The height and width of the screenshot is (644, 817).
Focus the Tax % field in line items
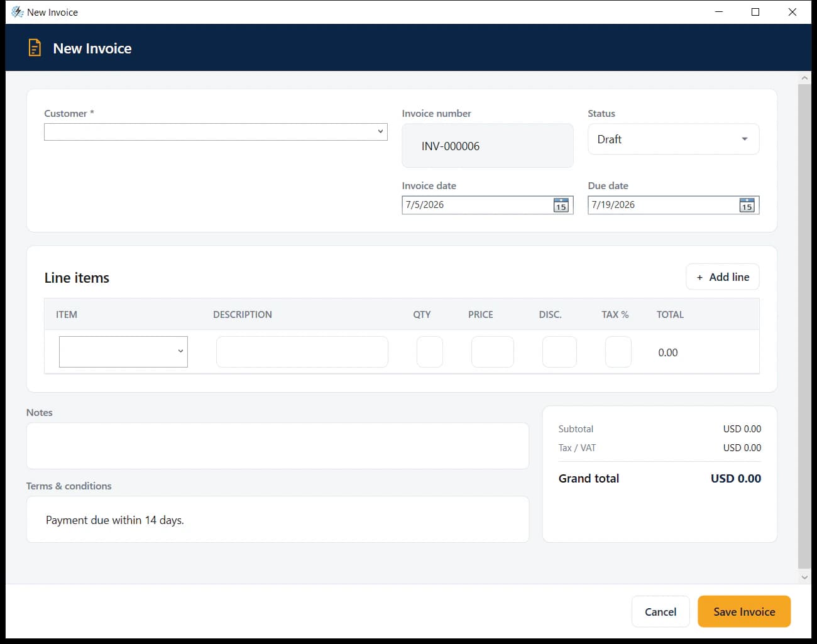pos(618,352)
